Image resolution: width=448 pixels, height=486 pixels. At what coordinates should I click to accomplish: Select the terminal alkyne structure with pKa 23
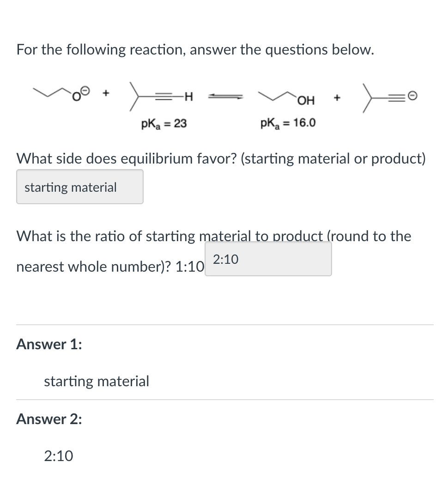pyautogui.click(x=159, y=96)
